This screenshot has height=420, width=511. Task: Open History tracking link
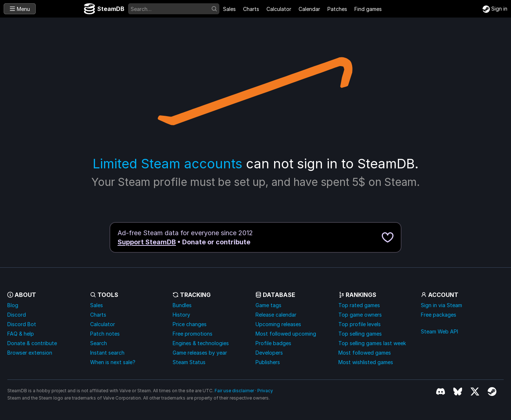tap(181, 315)
